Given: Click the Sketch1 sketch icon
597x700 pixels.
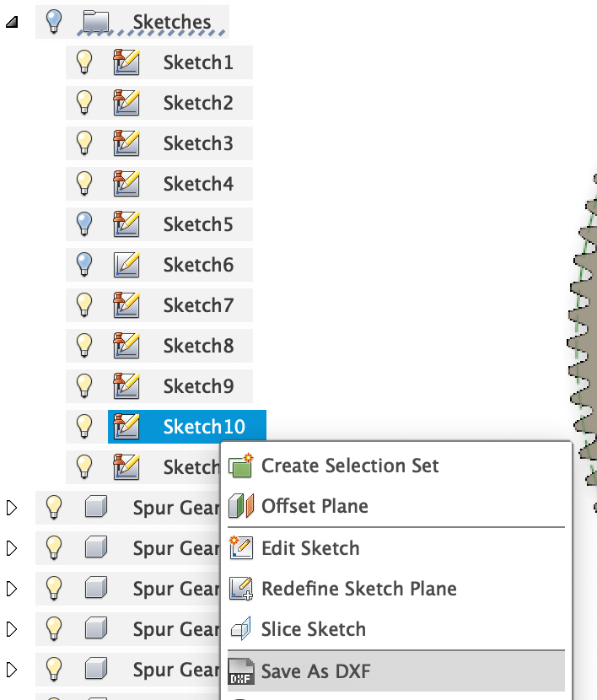Looking at the screenshot, I should click(126, 62).
